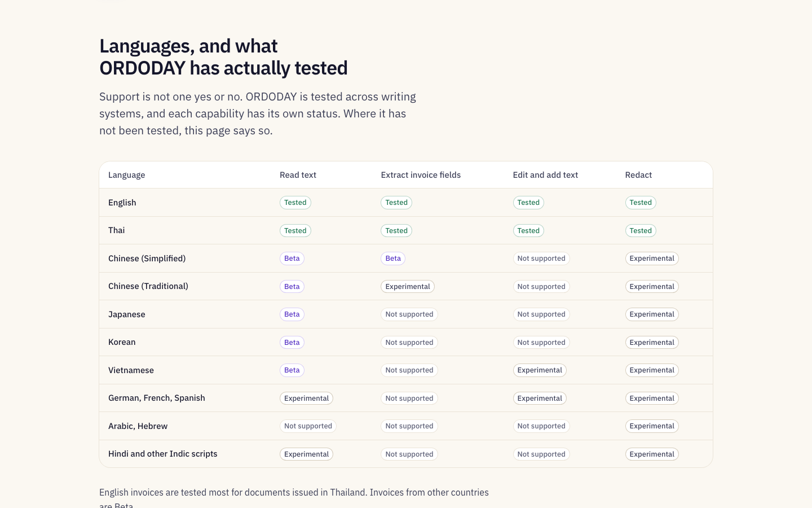This screenshot has width=812, height=508.
Task: Click Hindi row Extract invoice Not supported badge
Action: [x=409, y=454]
